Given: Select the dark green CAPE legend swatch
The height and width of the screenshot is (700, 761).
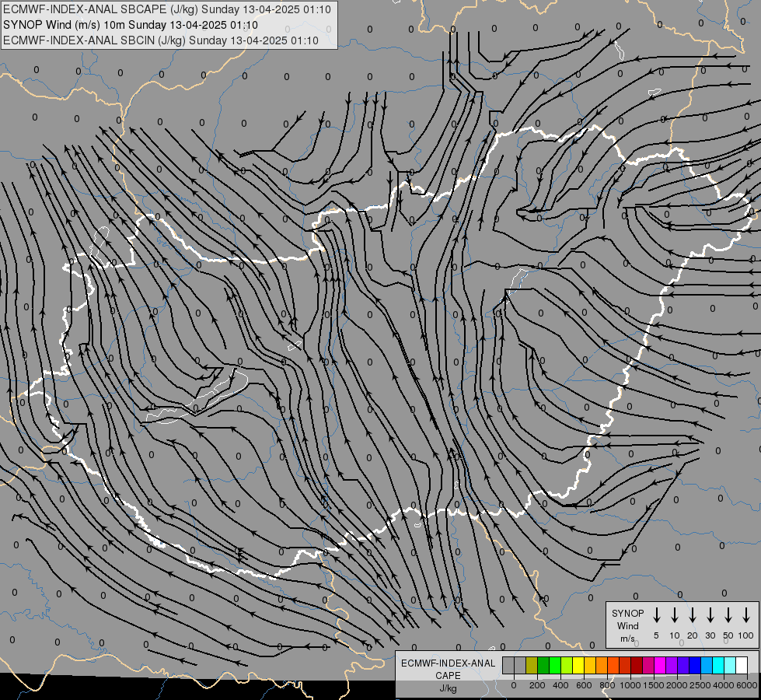Looking at the screenshot, I should tap(543, 665).
